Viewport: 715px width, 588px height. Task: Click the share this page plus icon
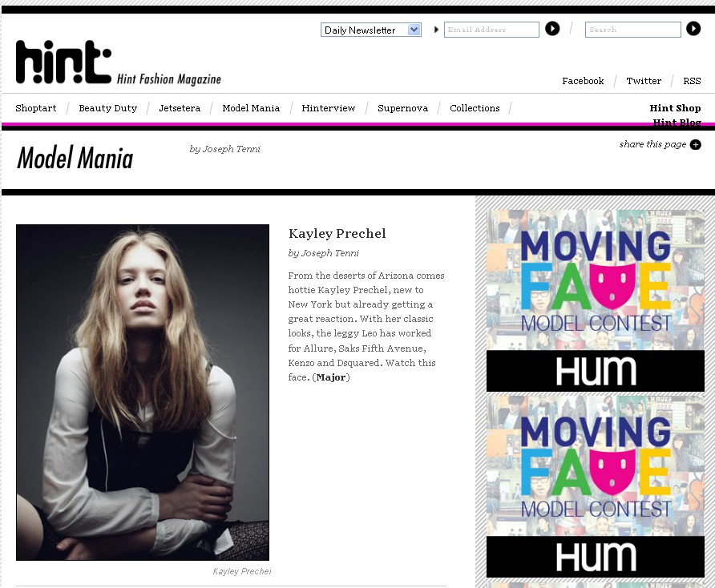[695, 145]
